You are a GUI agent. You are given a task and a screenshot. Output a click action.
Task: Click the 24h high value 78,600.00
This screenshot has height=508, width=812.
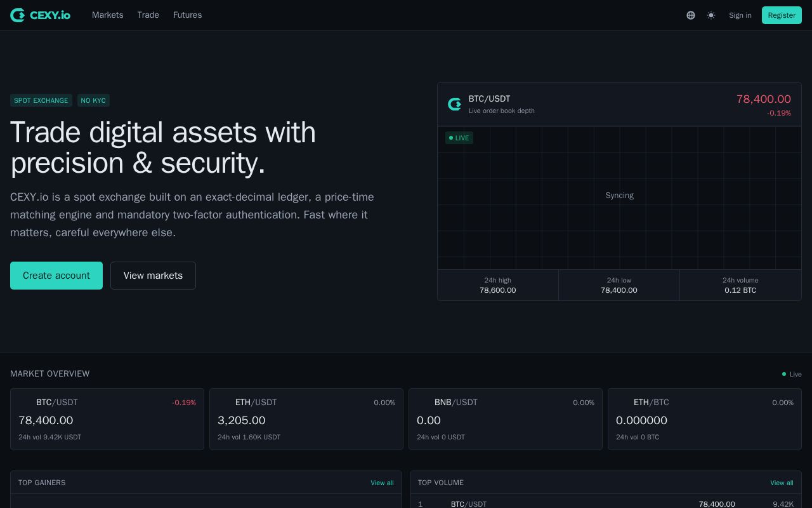pos(498,290)
